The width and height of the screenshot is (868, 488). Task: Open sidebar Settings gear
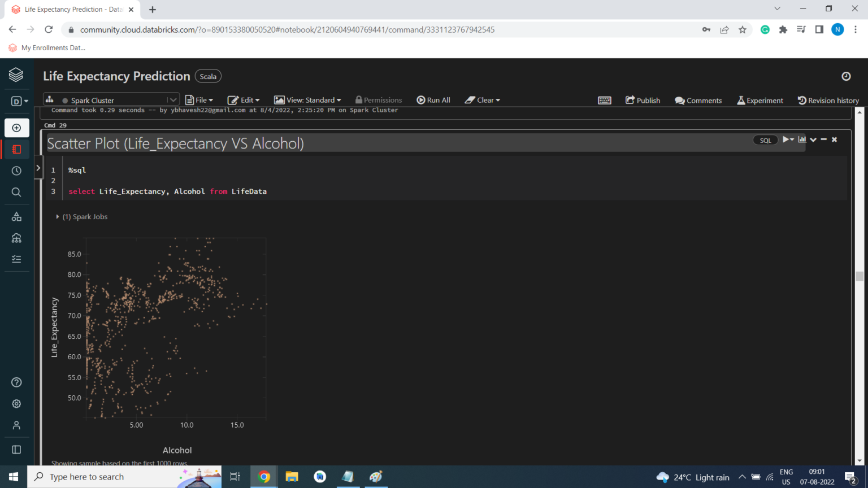pos(16,403)
